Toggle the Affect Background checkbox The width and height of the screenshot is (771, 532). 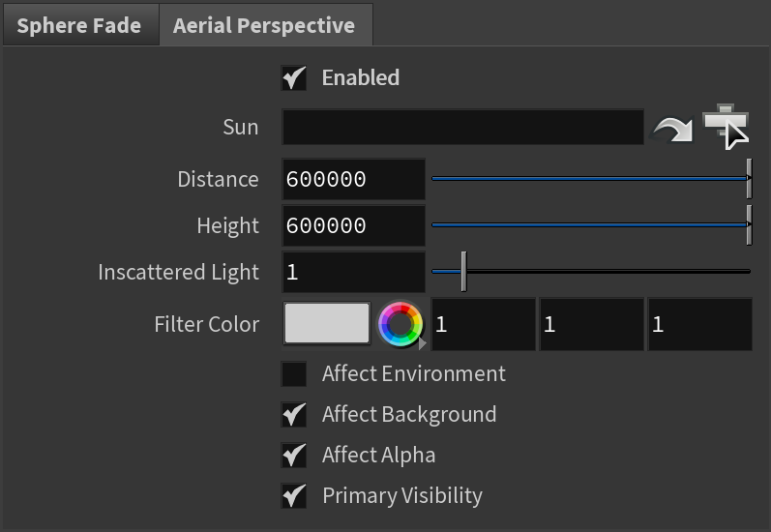pyautogui.click(x=293, y=415)
